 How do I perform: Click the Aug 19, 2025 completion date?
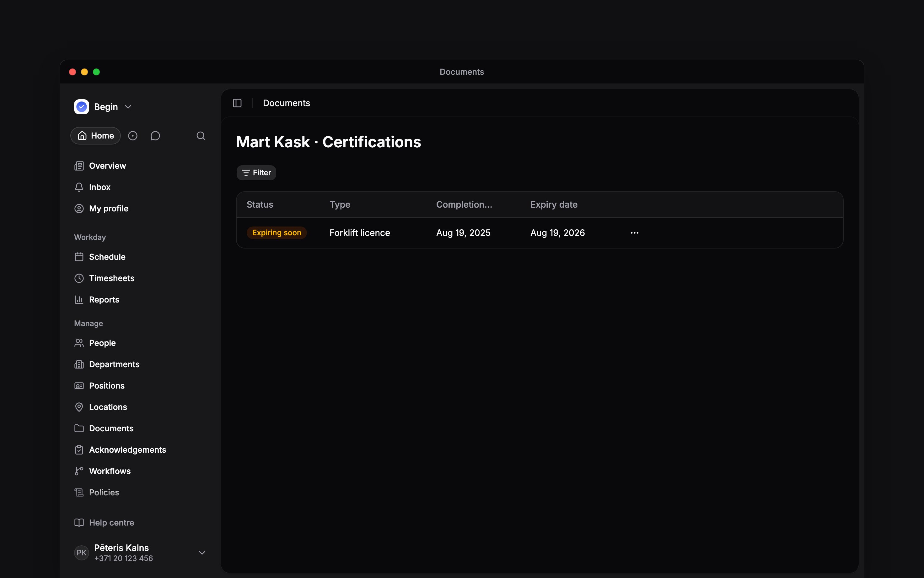[x=463, y=233]
